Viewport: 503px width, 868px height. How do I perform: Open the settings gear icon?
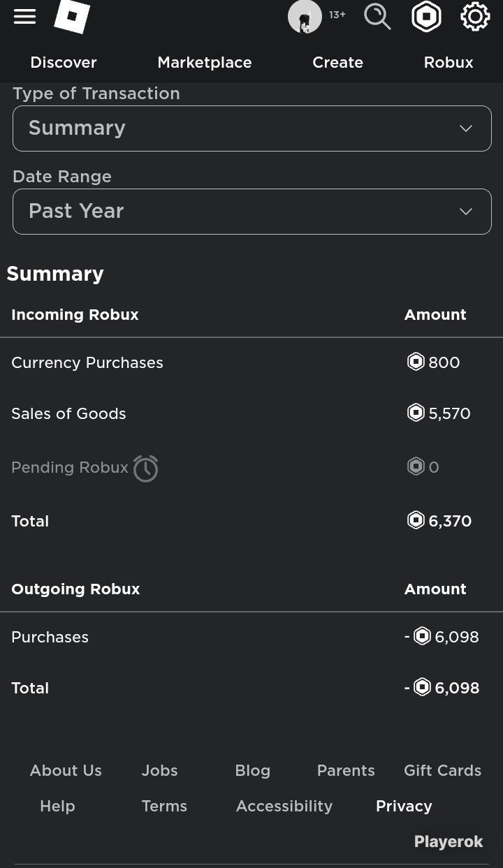click(475, 16)
